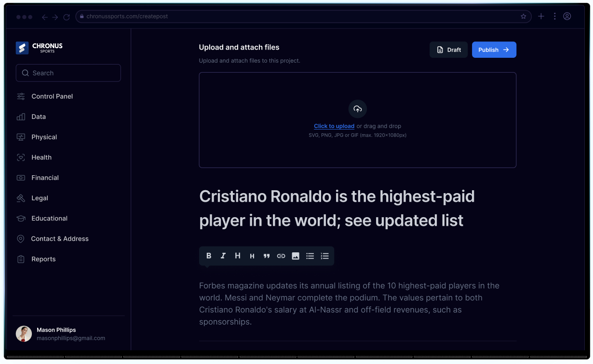This screenshot has height=364, width=593.
Task: Click the "Click to upload" link
Action: pyautogui.click(x=334, y=126)
